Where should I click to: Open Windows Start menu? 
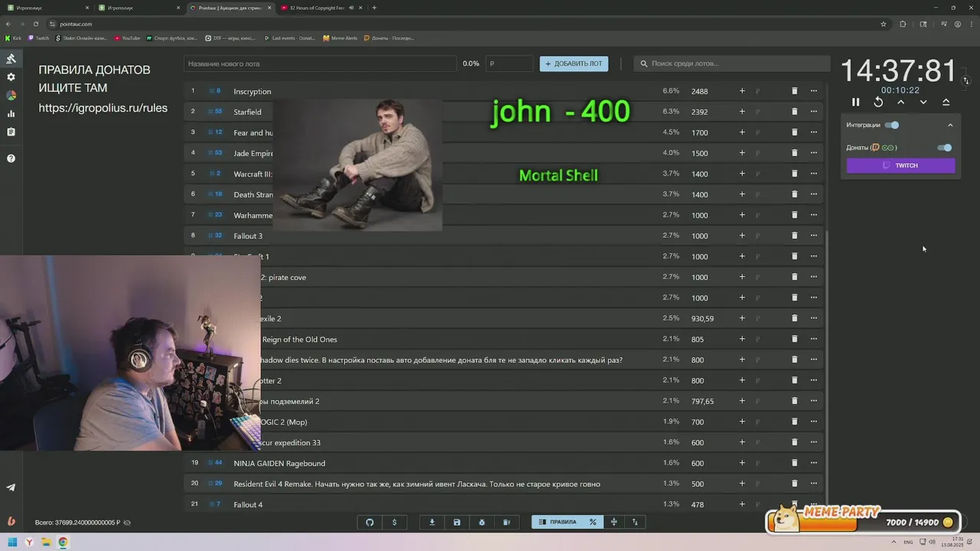tap(11, 543)
